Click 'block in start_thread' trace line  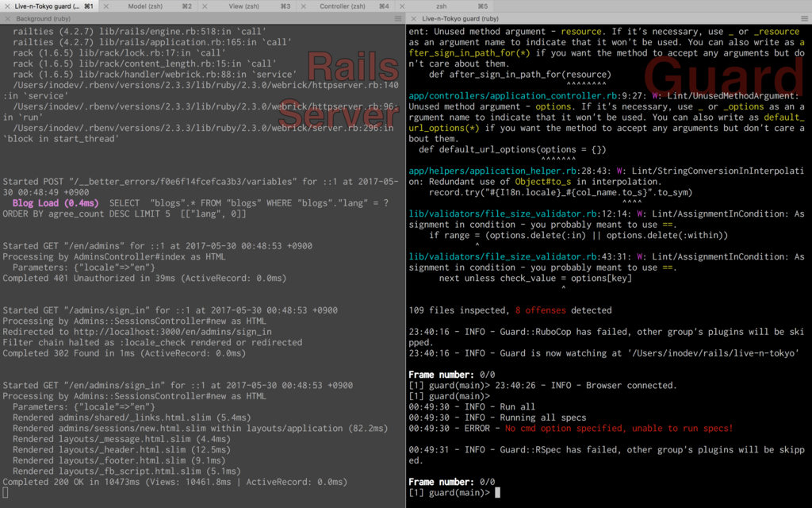click(x=61, y=139)
